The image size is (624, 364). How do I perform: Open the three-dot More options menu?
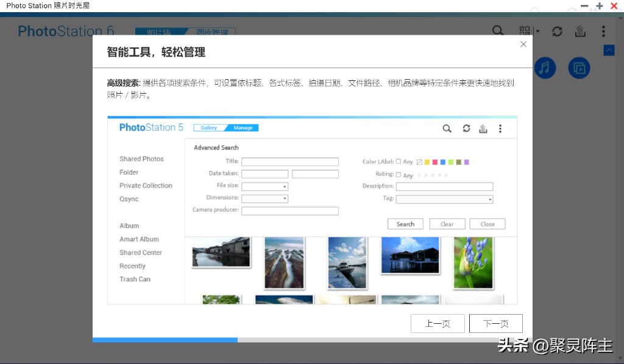point(603,31)
